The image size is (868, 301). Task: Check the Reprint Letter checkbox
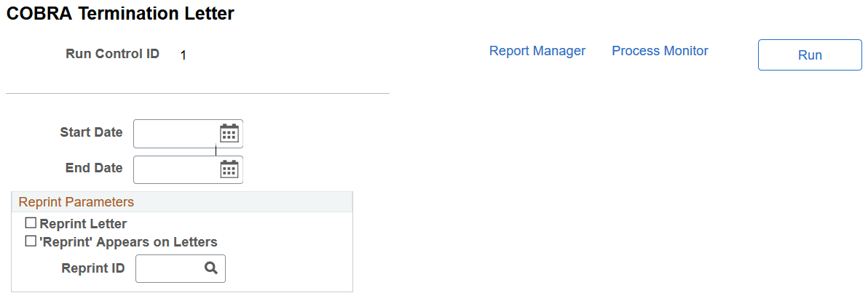pyautogui.click(x=31, y=223)
